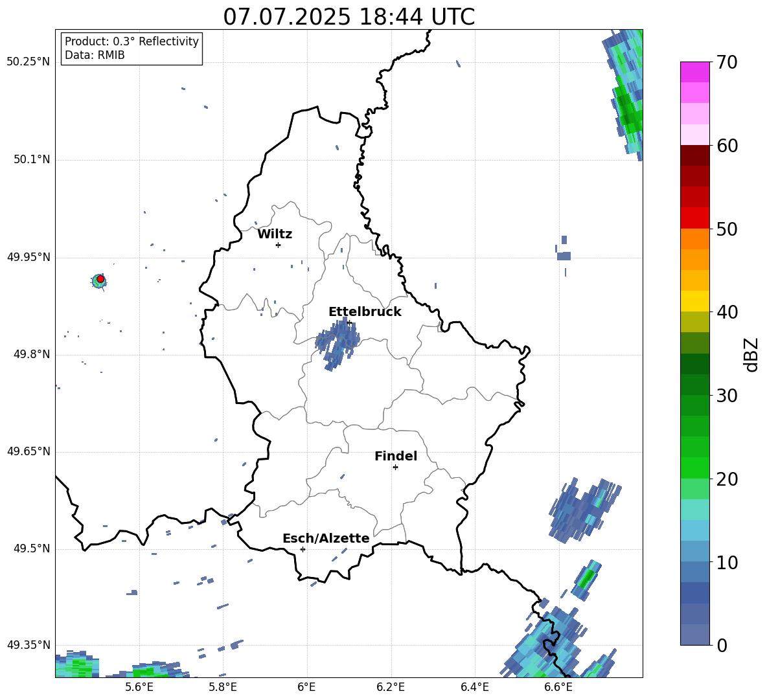
Task: Click the plus marker below the Findel label
Action: point(395,468)
